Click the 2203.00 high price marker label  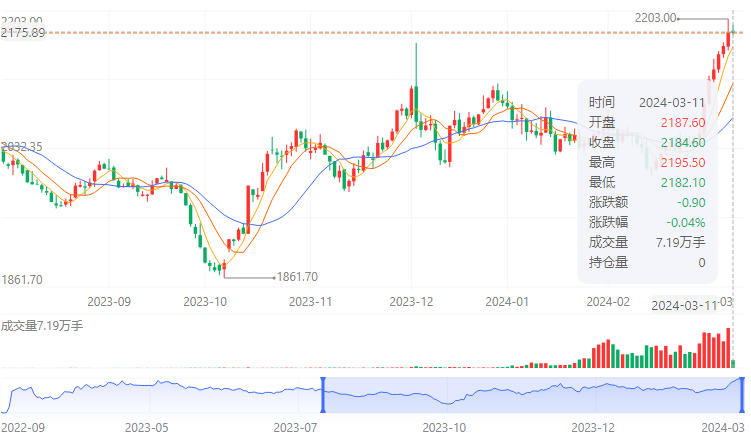click(x=656, y=18)
